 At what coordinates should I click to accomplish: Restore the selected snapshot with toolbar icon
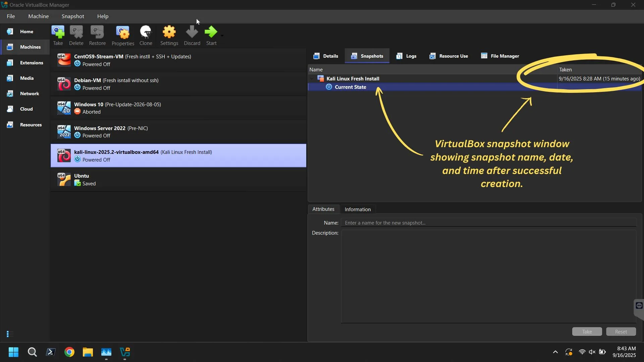coord(97,34)
